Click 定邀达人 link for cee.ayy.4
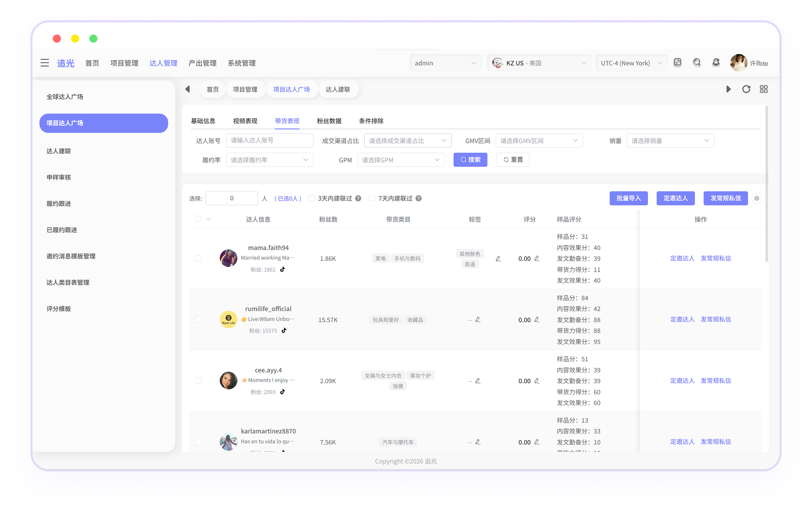Screen dimensions: 812x512 pos(682,381)
